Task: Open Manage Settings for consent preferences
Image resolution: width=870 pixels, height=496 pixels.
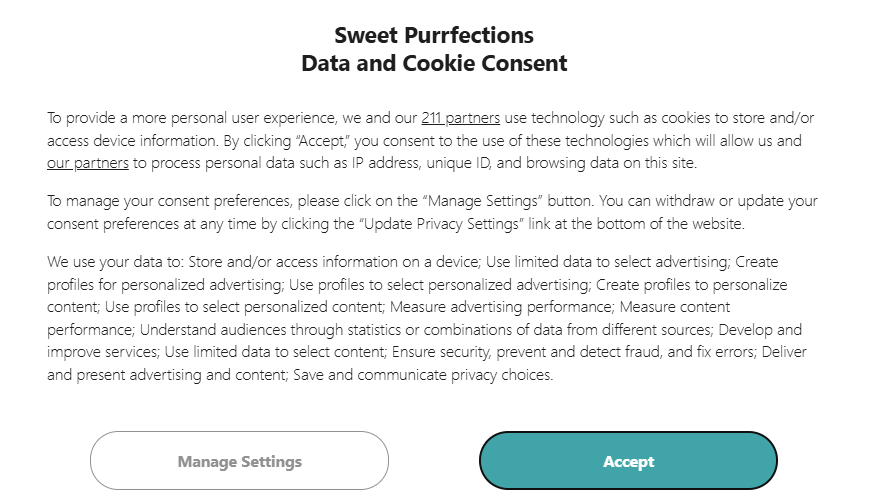Action: [239, 461]
